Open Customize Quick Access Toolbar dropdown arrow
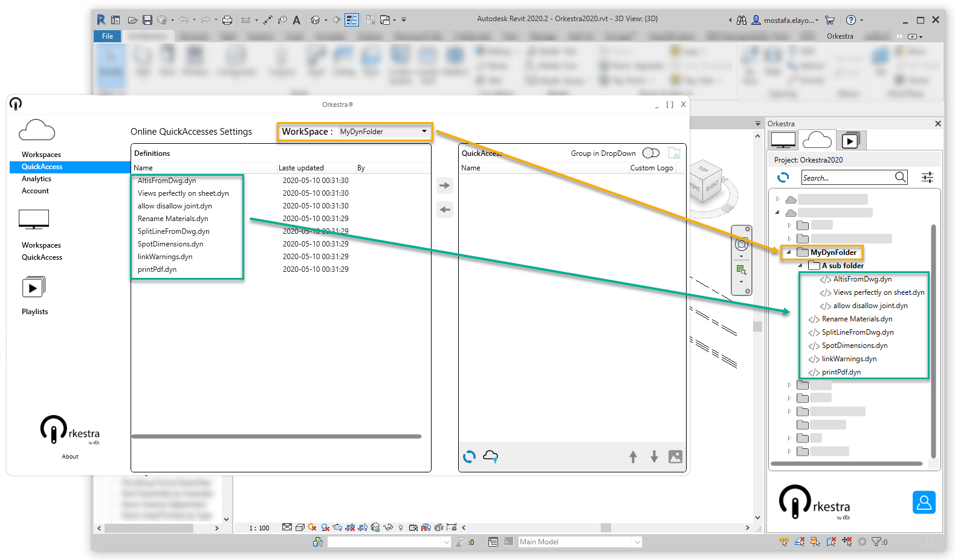The width and height of the screenshot is (955, 560). click(x=404, y=20)
